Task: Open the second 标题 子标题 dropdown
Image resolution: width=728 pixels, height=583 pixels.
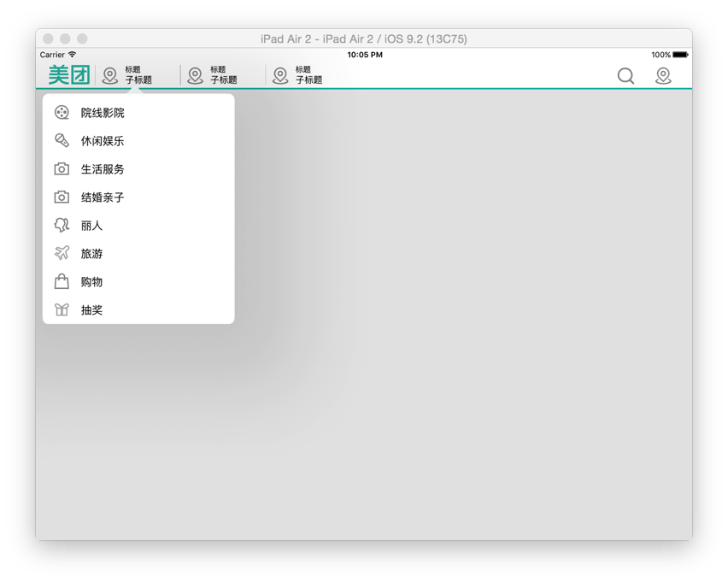Action: (x=223, y=75)
